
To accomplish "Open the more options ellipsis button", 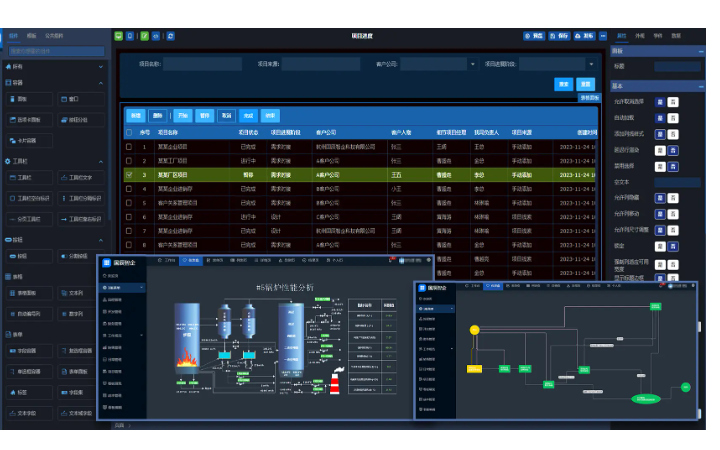I will point(603,36).
